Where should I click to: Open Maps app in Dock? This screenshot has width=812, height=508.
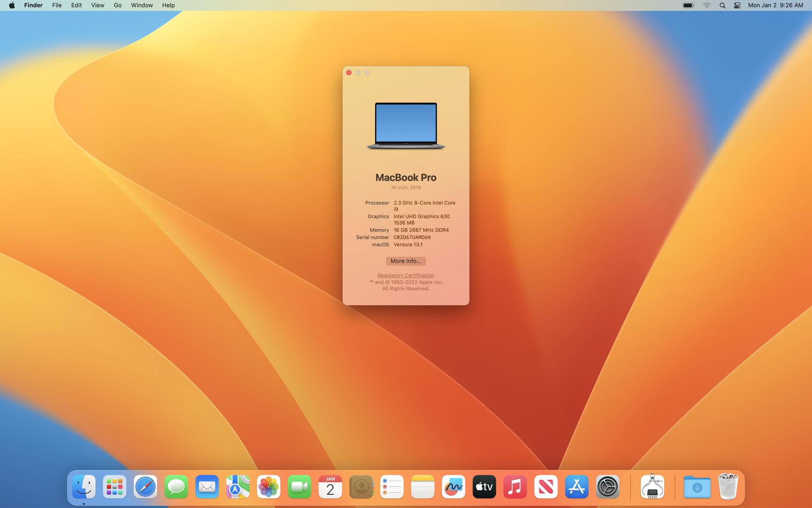(238, 487)
